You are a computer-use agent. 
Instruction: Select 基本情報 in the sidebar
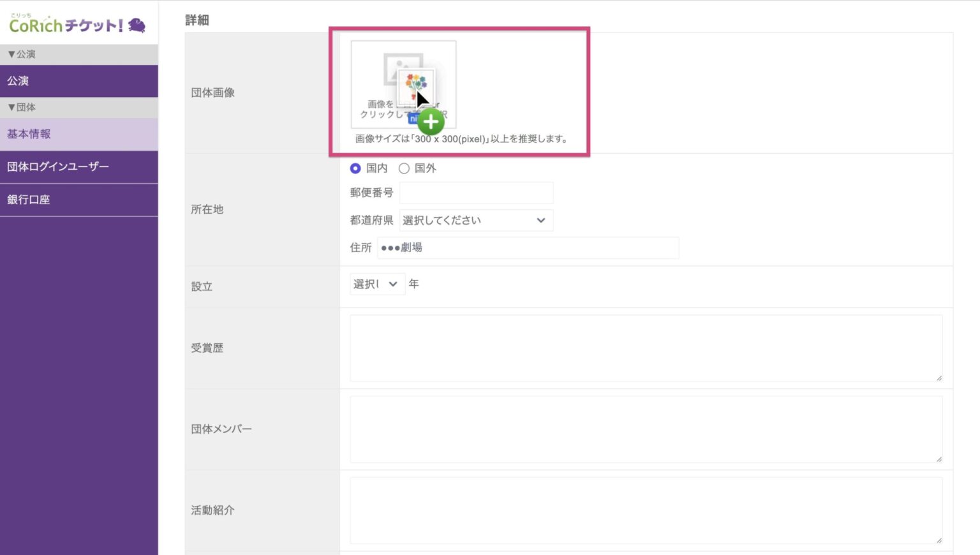[28, 135]
